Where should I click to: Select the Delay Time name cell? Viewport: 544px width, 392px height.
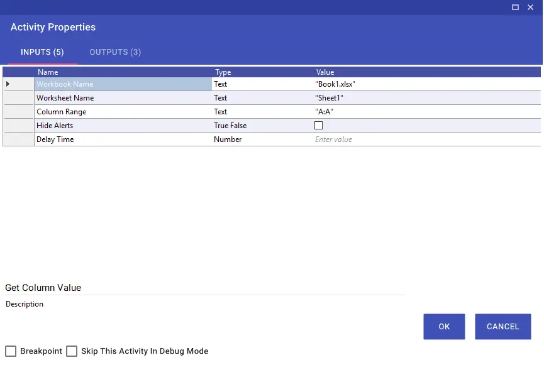pos(123,139)
